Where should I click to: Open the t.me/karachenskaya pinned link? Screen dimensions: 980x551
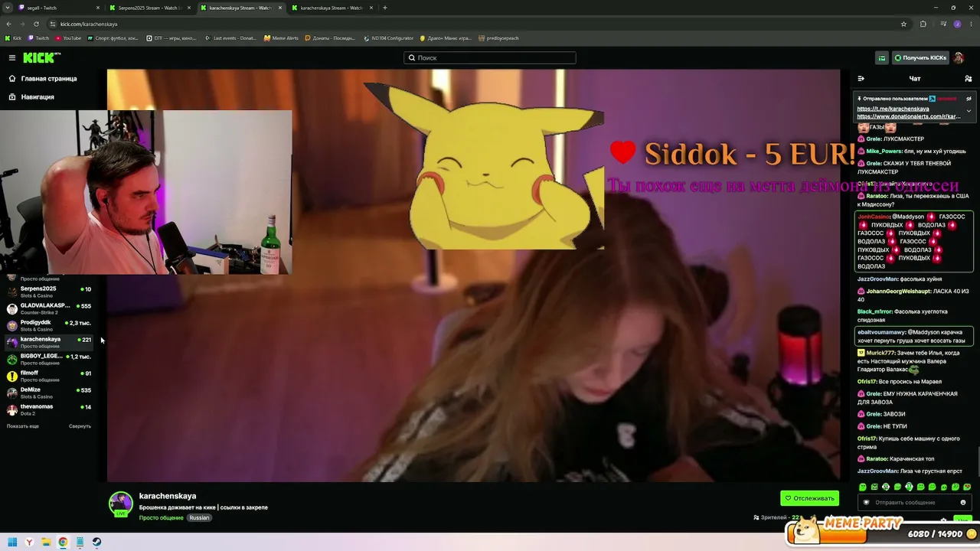tap(893, 109)
